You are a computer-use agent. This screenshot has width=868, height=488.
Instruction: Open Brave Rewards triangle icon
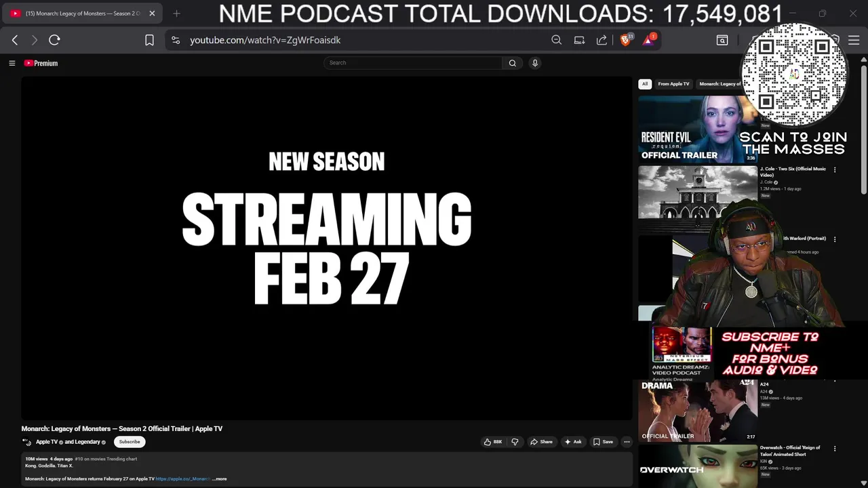pos(649,40)
